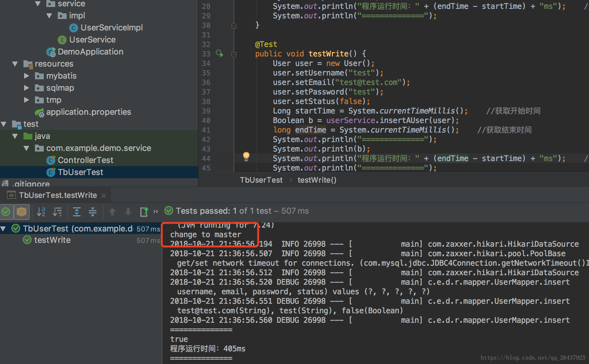Export test results icon
The image size is (589, 364).
pyautogui.click(x=144, y=212)
